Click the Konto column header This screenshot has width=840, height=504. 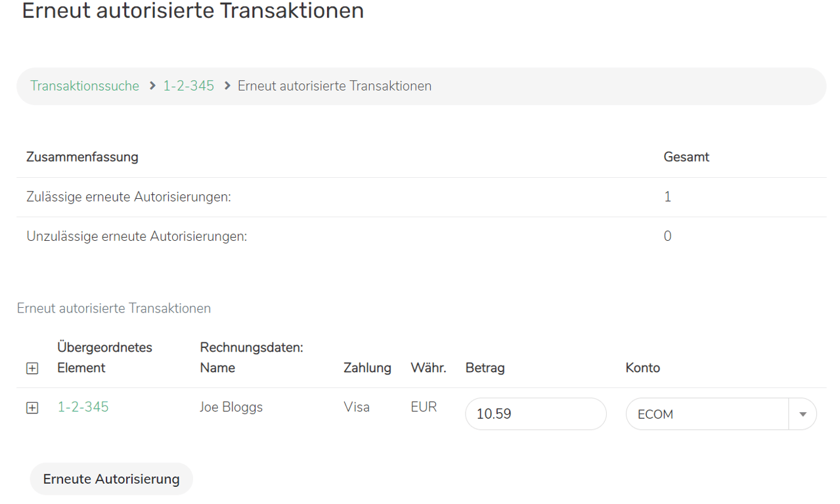pos(642,368)
